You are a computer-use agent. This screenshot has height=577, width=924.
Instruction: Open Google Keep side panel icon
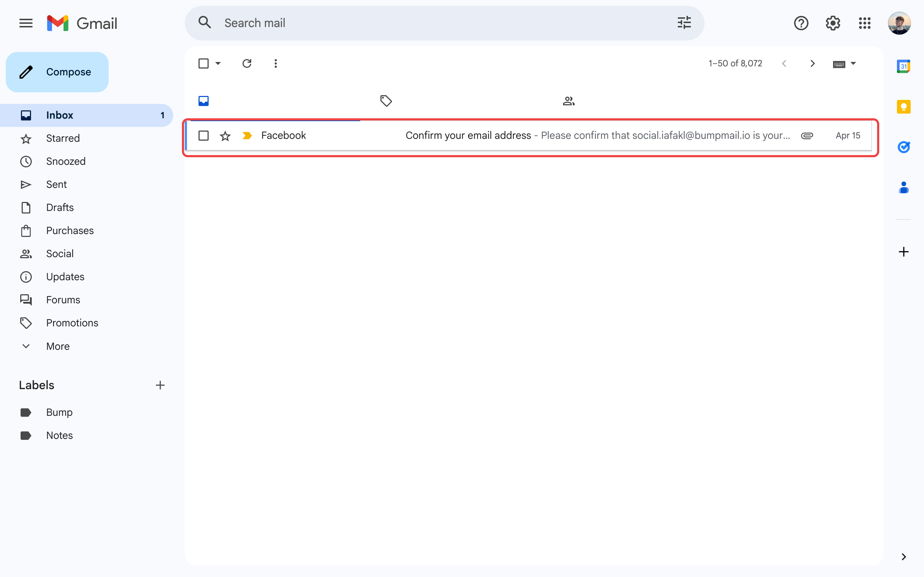coord(903,106)
